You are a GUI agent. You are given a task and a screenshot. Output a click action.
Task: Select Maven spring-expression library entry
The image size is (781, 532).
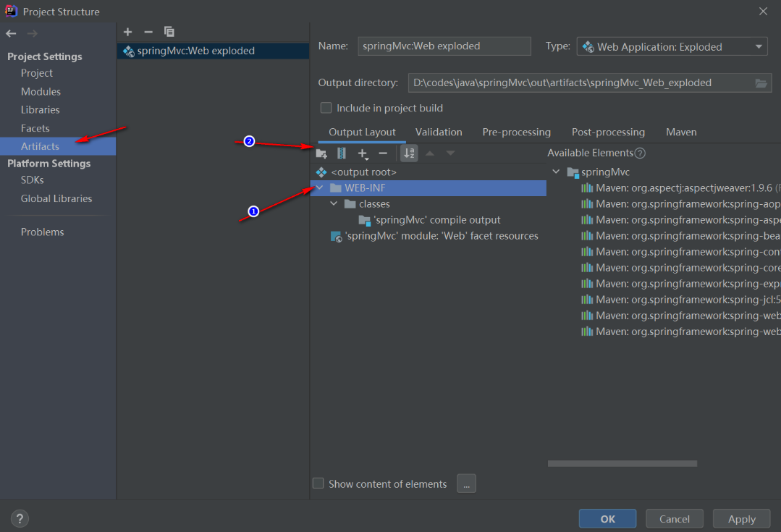click(680, 284)
